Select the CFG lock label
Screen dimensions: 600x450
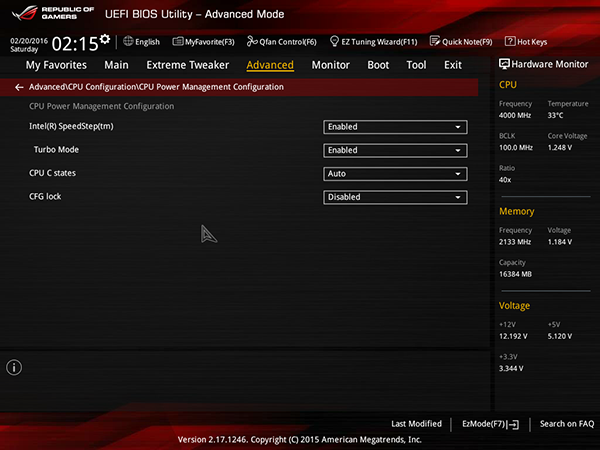pyautogui.click(x=45, y=196)
